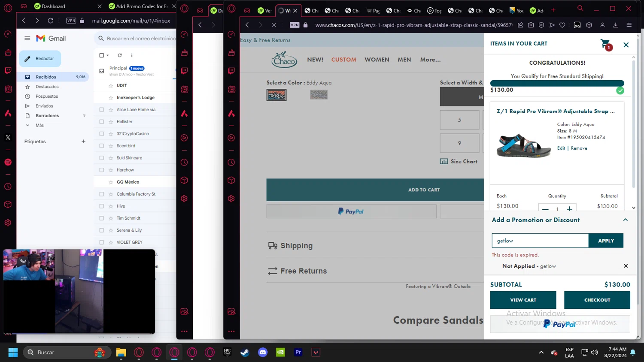
Task: Remove the not-applied getlow code
Action: [626, 266]
